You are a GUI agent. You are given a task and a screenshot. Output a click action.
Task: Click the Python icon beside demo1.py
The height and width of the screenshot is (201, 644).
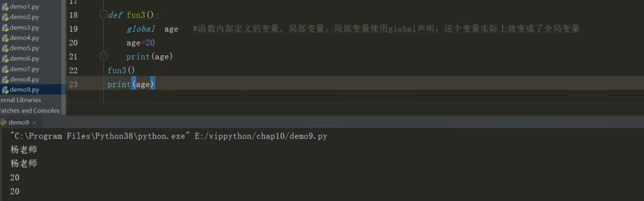(5, 7)
